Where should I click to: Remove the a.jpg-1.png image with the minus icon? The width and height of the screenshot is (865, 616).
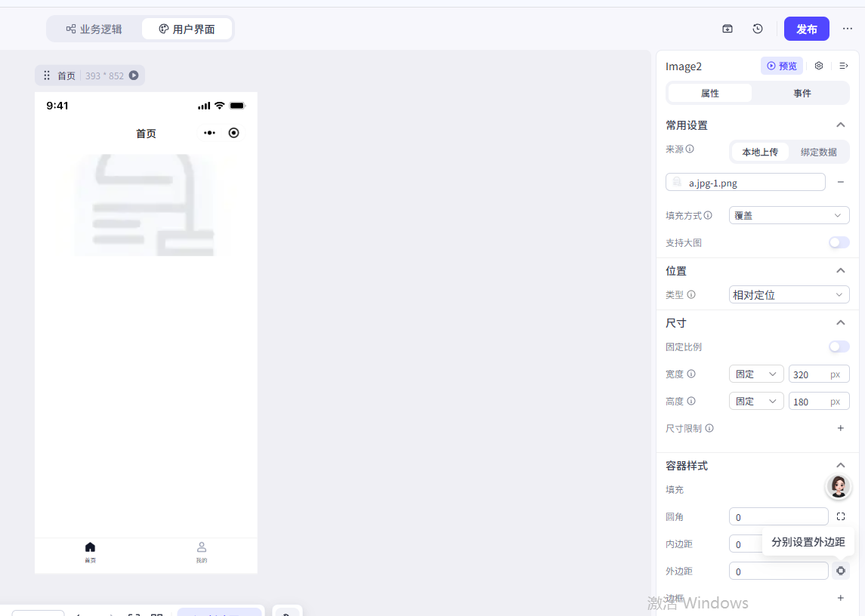click(841, 182)
